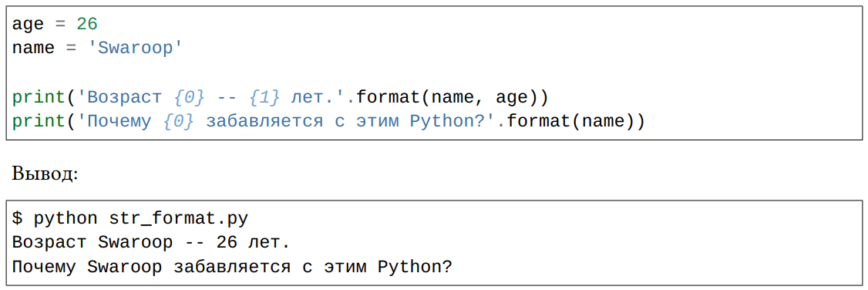Click the word Python? in the output block
Viewport: 868px width, 290px height.
point(415,268)
